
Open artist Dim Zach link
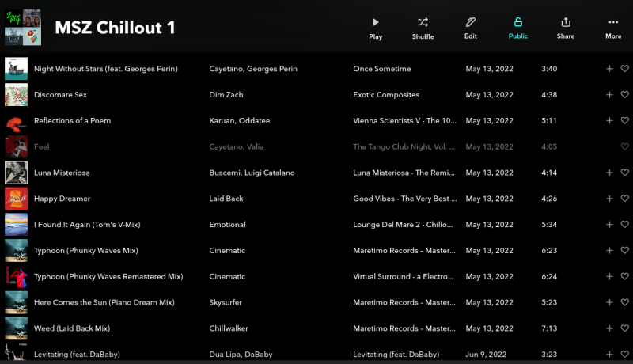coord(226,94)
